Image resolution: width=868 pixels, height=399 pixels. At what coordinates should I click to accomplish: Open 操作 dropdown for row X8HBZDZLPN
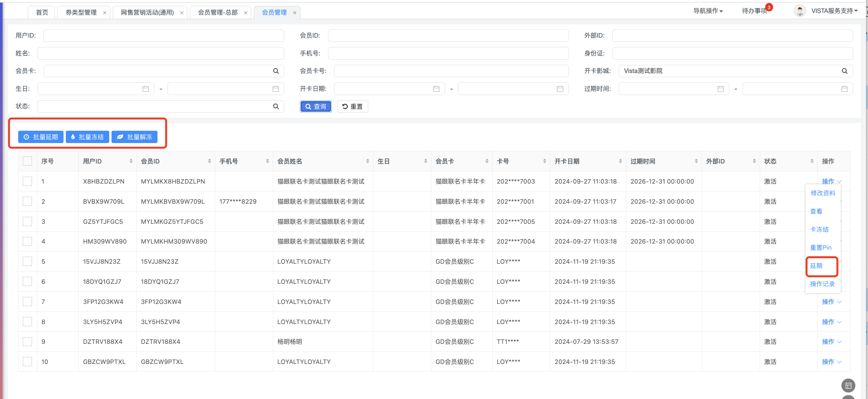pos(831,181)
